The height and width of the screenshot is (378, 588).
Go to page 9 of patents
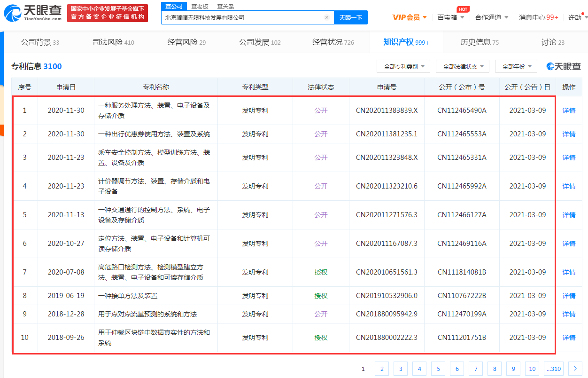click(513, 369)
